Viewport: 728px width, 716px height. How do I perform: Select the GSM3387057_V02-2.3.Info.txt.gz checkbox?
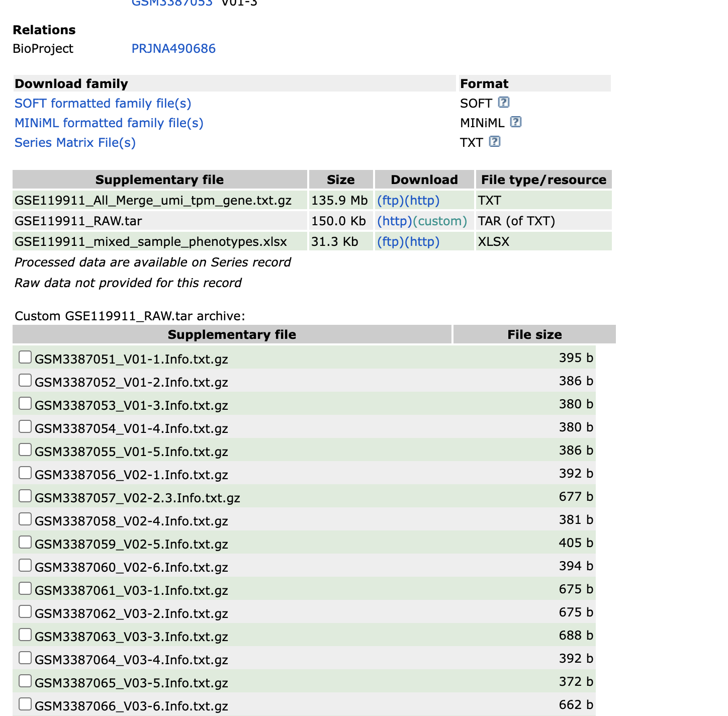coord(25,496)
